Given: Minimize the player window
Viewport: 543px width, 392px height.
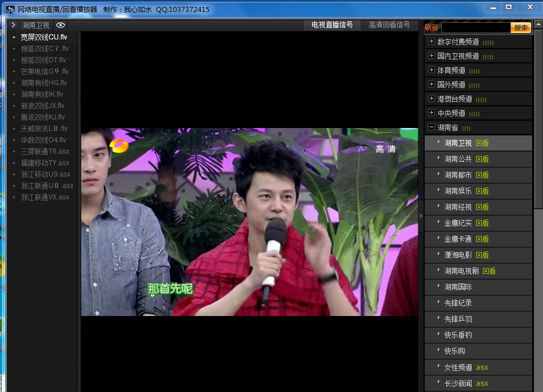Looking at the screenshot, I should click(x=493, y=7).
